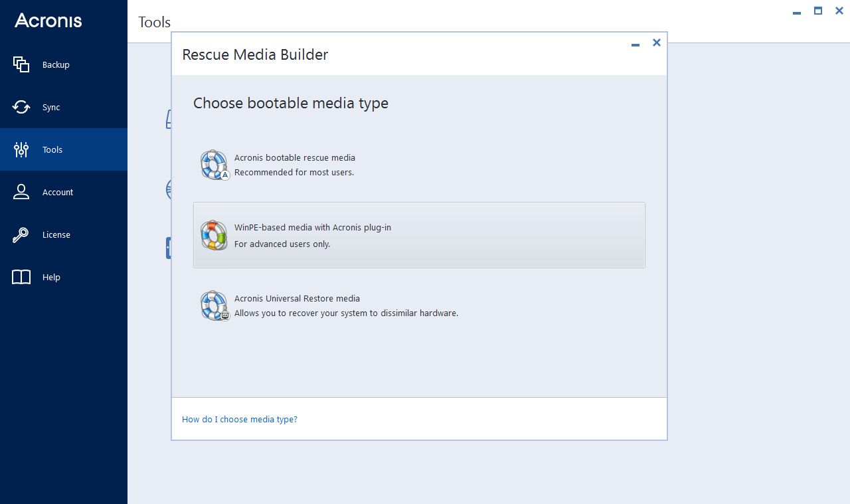Choose Acronis bootable rescue media option
The width and height of the screenshot is (850, 504).
click(x=419, y=165)
